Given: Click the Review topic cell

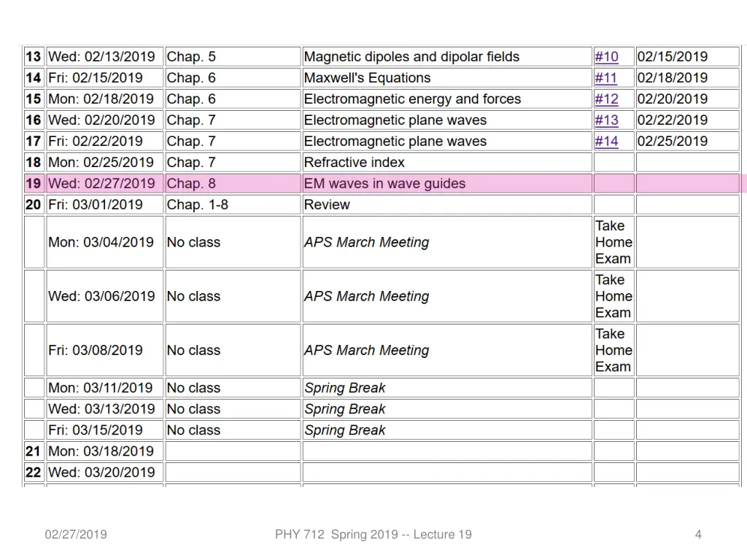Looking at the screenshot, I should (447, 205).
